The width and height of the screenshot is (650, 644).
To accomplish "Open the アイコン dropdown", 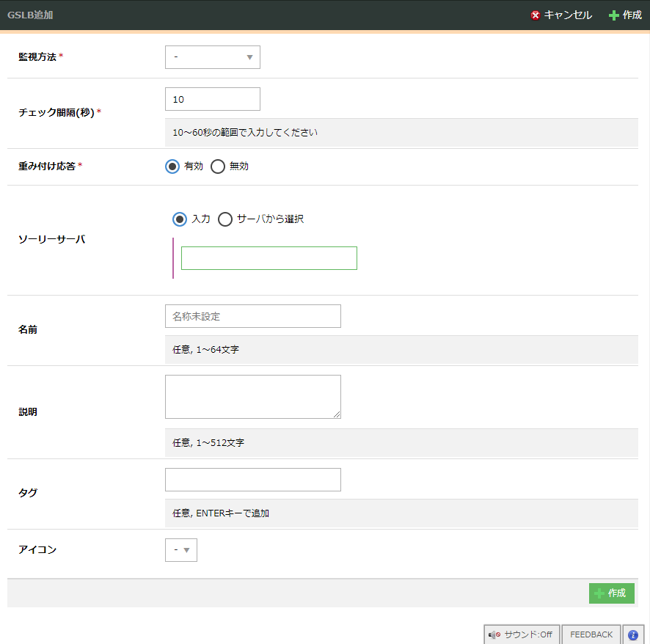I will (x=181, y=550).
